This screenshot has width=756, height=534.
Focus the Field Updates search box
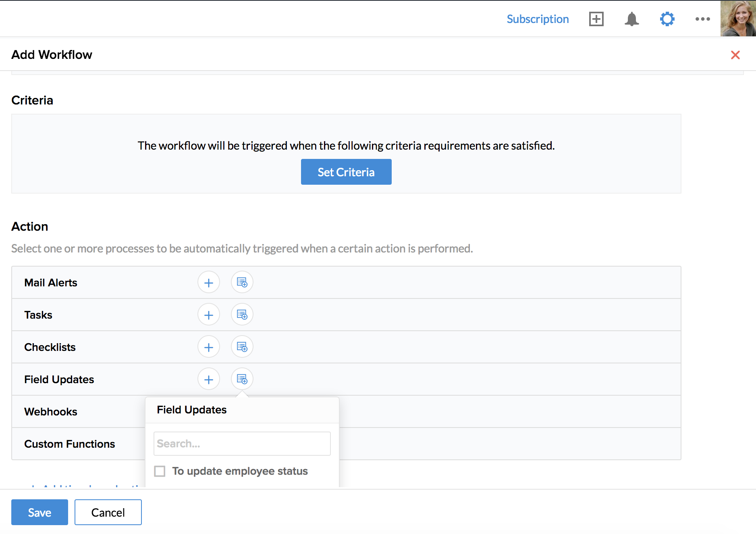pos(242,444)
